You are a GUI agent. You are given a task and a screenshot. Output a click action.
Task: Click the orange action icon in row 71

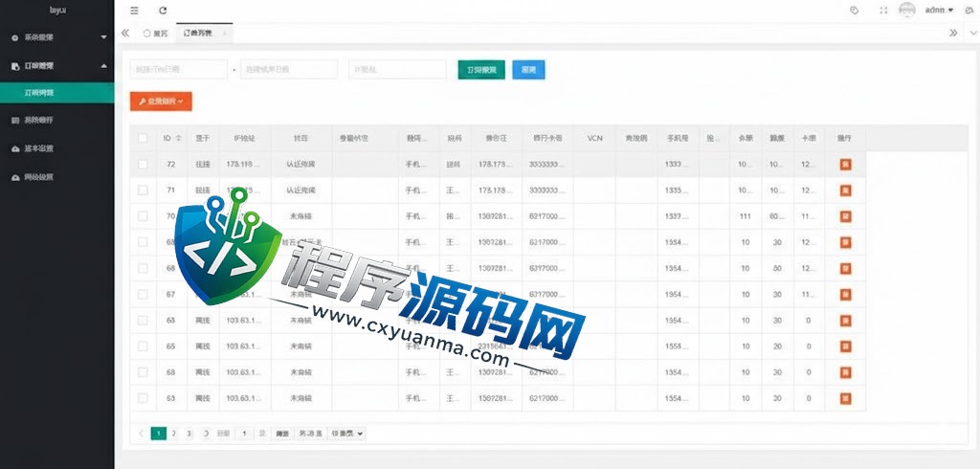point(846,190)
